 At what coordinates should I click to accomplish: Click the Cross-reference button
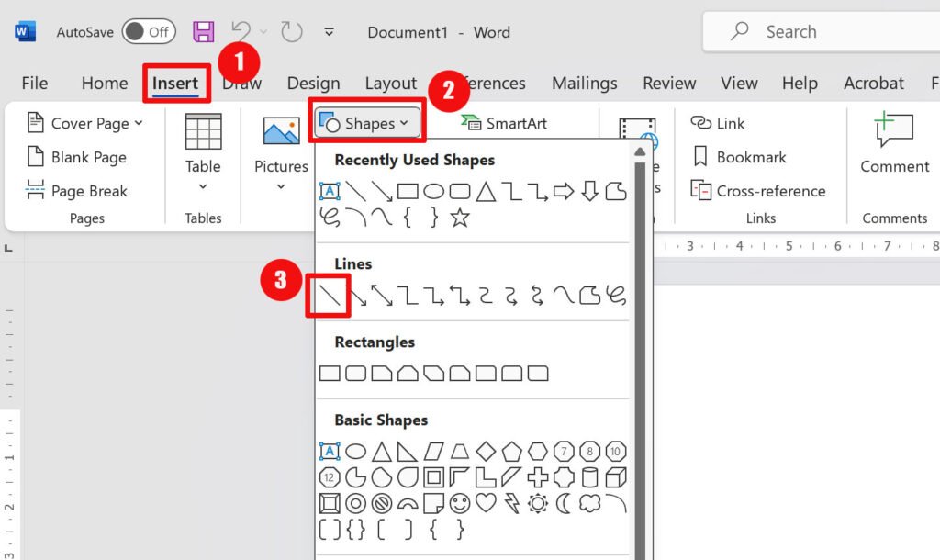[757, 191]
